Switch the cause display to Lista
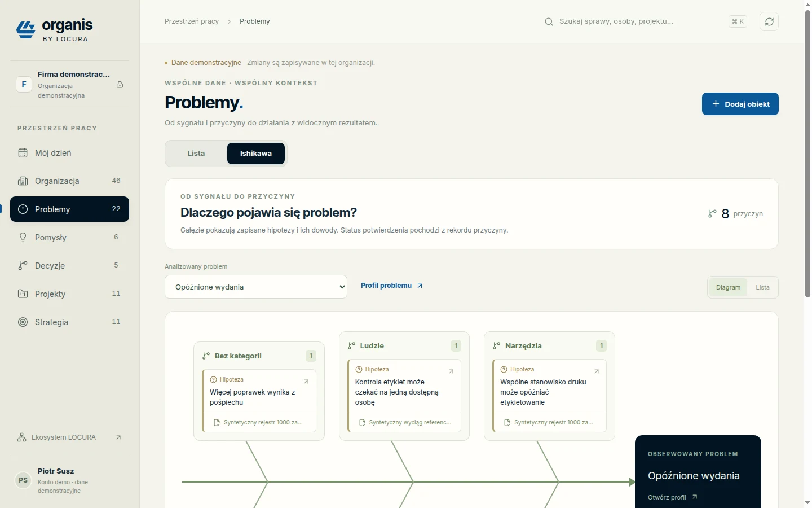 tap(762, 287)
